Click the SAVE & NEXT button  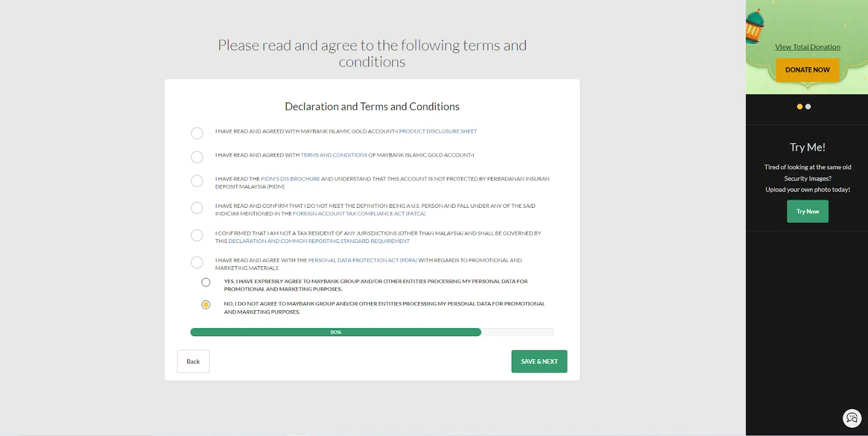point(539,362)
